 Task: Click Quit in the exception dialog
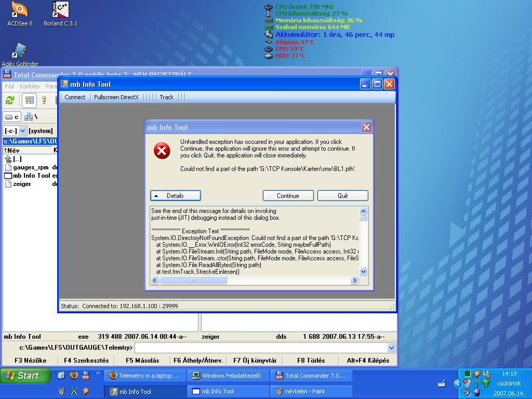tap(343, 196)
